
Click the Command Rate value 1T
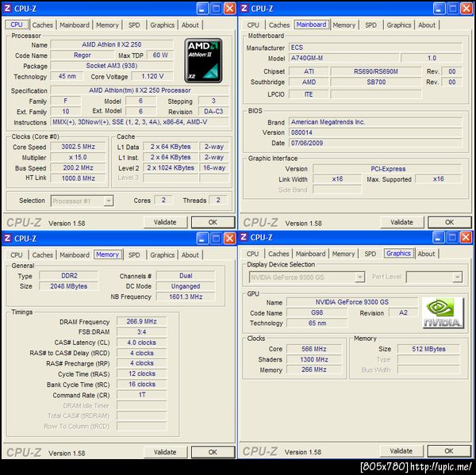click(x=141, y=395)
